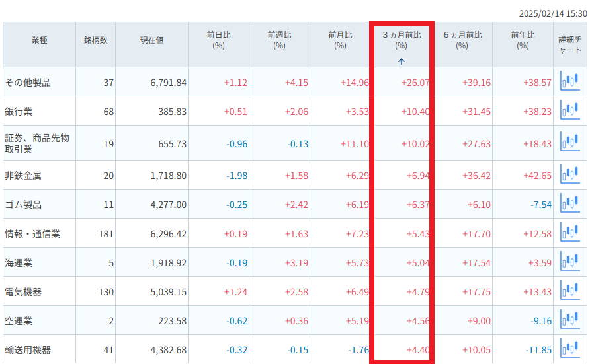
Task: Click the sort arrow under 3ヵ月前比
Action: pos(401,61)
